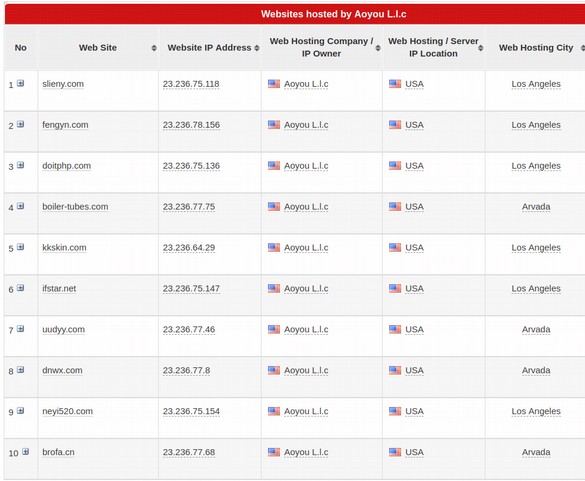Expand row 3 plus icon for doitphp.com
Image resolution: width=585 pixels, height=481 pixels.
pyautogui.click(x=21, y=165)
